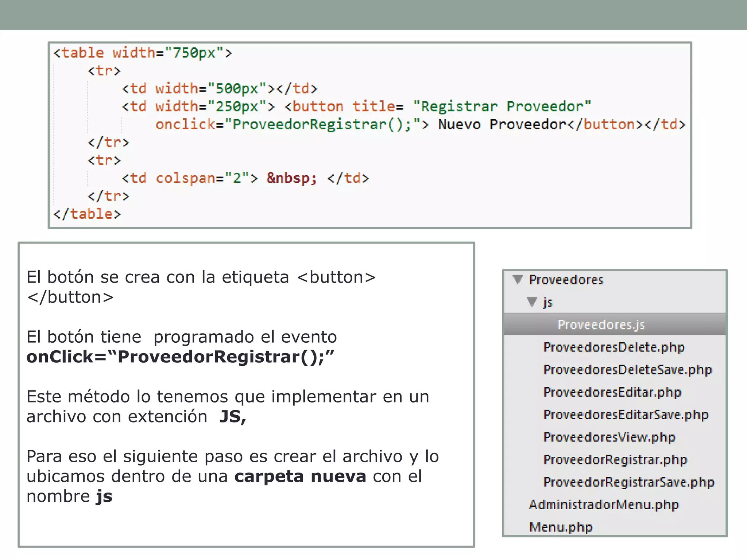Click "Este método lo tenemos que implementar" line
This screenshot has height=560, width=747.
(228, 397)
